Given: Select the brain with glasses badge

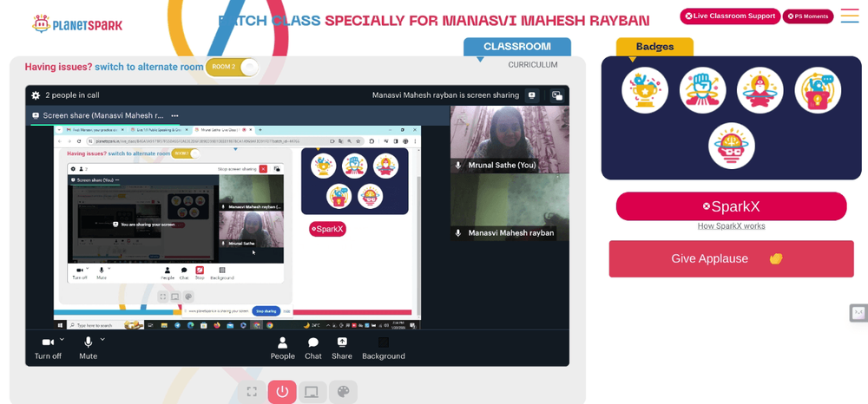Looking at the screenshot, I should pos(731,146).
